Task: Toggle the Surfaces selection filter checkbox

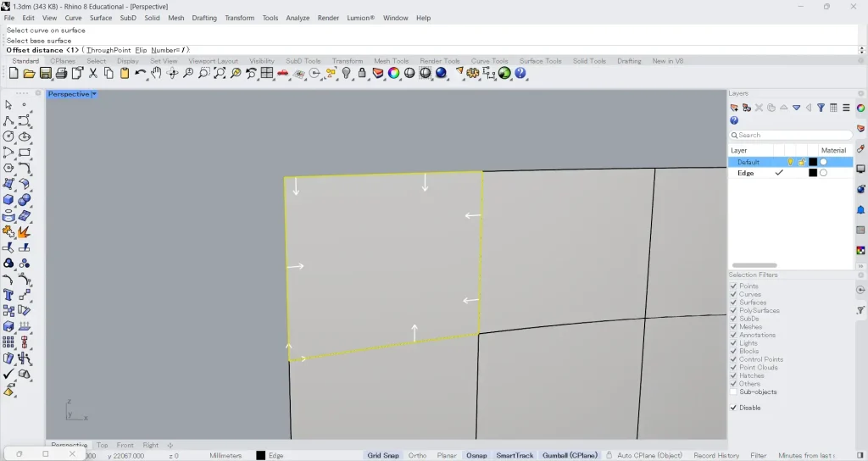Action: [733, 303]
